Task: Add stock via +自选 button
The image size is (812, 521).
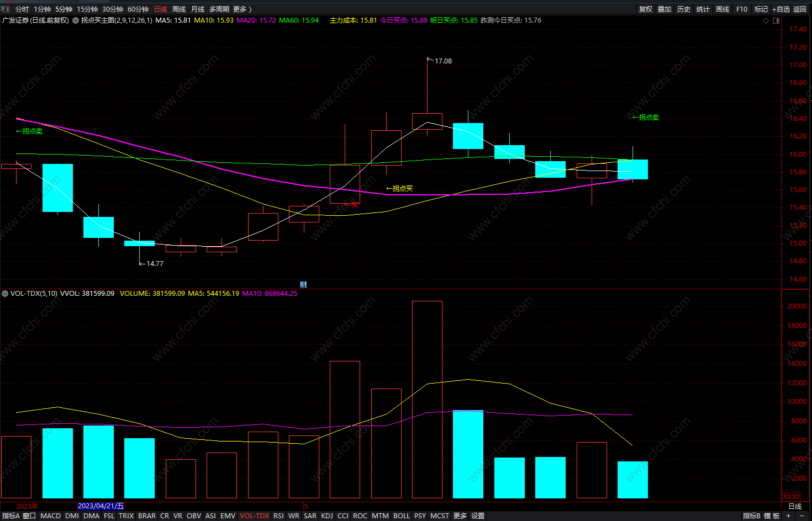Action: pyautogui.click(x=781, y=9)
